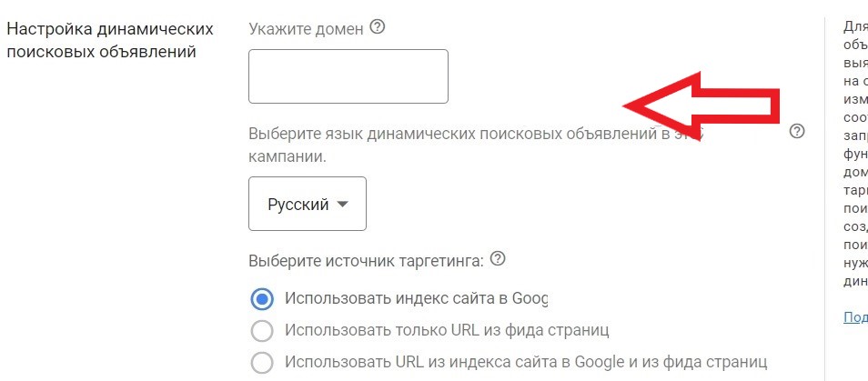Click the triangle arrow in the Русский selector
The image size is (868, 381).
coord(343,205)
